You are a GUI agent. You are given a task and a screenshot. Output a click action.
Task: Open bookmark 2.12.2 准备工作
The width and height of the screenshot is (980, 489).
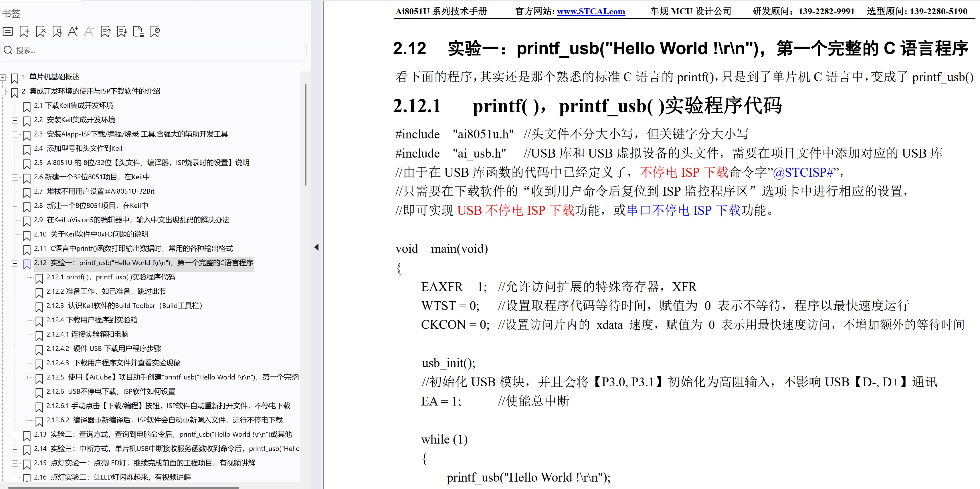pyautogui.click(x=106, y=291)
